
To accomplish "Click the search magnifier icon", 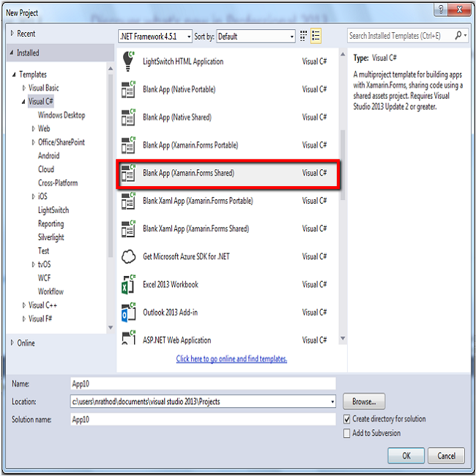I will pos(458,36).
